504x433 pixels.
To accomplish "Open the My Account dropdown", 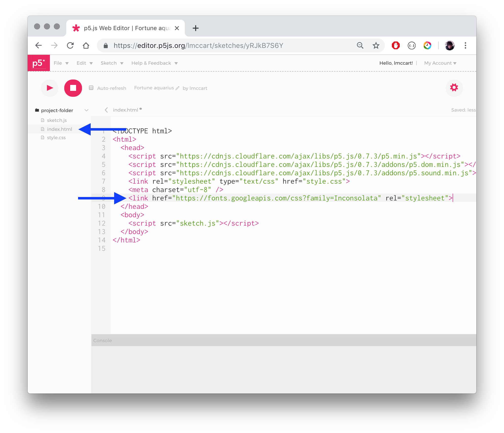I will coord(440,63).
